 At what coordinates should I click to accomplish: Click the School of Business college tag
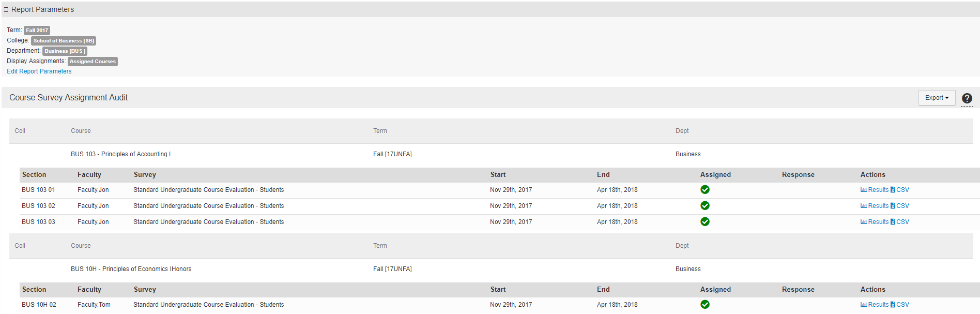pyautogui.click(x=64, y=41)
